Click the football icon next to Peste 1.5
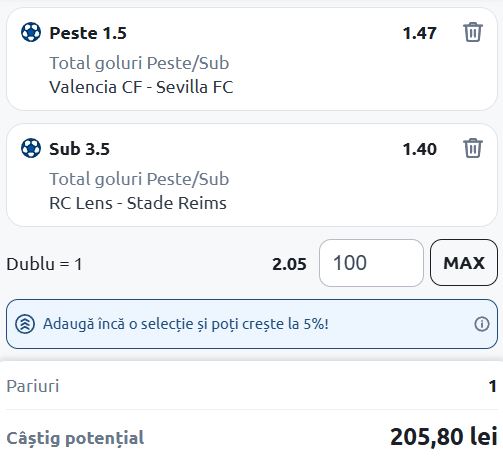This screenshot has height=460, width=503. click(31, 32)
